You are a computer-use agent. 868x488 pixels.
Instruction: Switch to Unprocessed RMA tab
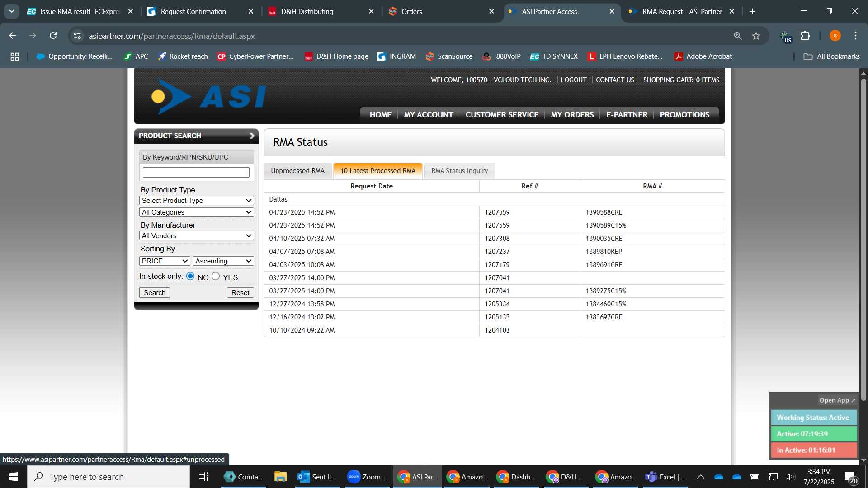297,171
